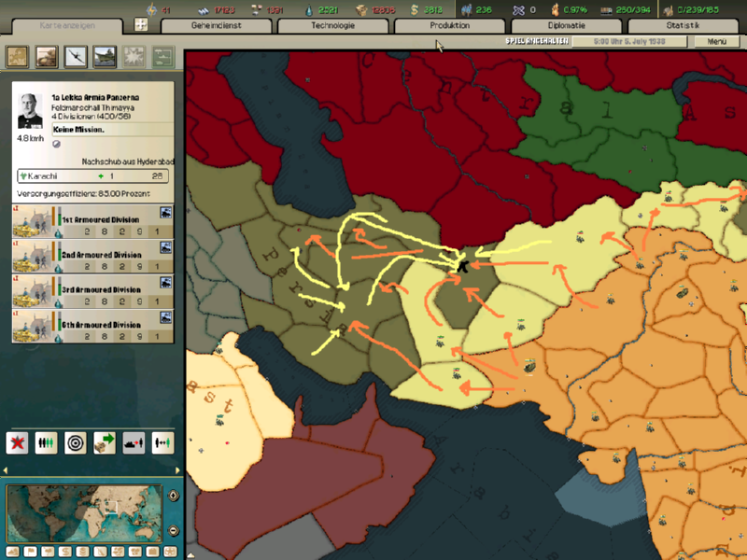Select the 2nd Armoured Division
The height and width of the screenshot is (560, 747).
92,256
